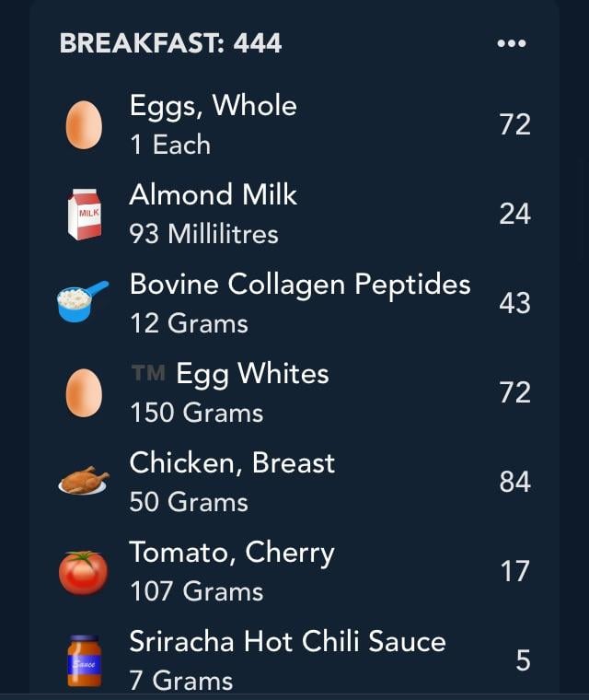Viewport: 589px width, 700px height.
Task: Tap the 84 calories value for chicken
Action: tap(515, 482)
